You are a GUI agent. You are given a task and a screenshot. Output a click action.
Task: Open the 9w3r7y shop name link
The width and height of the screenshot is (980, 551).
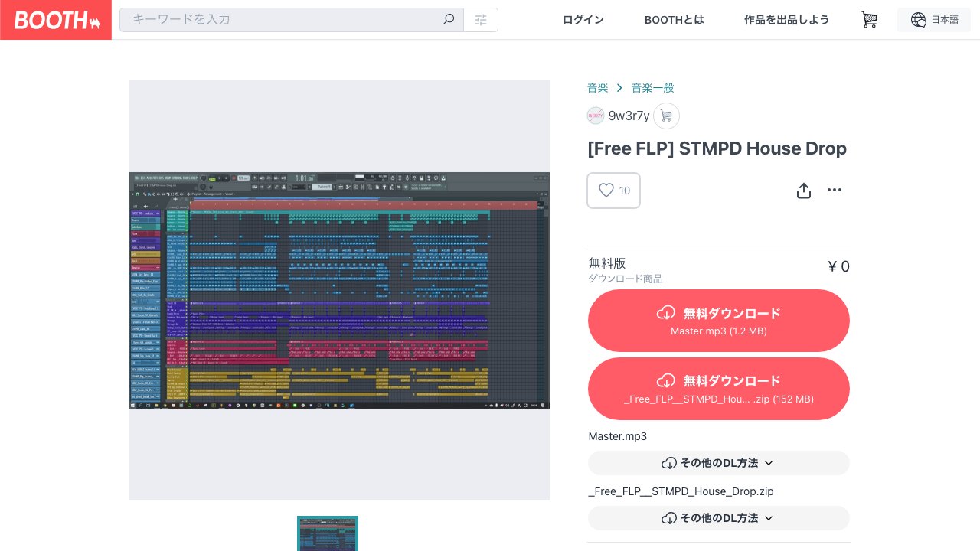(x=629, y=116)
